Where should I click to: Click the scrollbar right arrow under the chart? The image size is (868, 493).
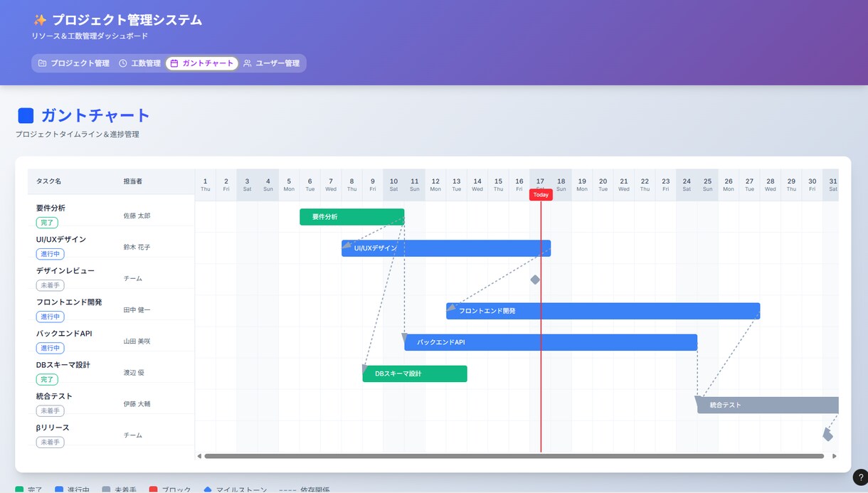click(835, 456)
